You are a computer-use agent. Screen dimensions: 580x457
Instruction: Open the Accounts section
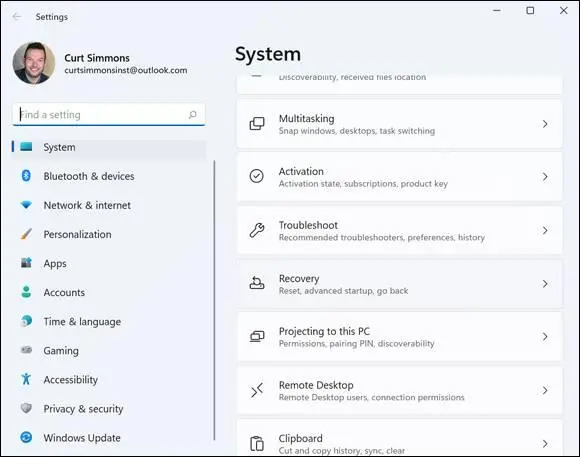pyautogui.click(x=109, y=292)
